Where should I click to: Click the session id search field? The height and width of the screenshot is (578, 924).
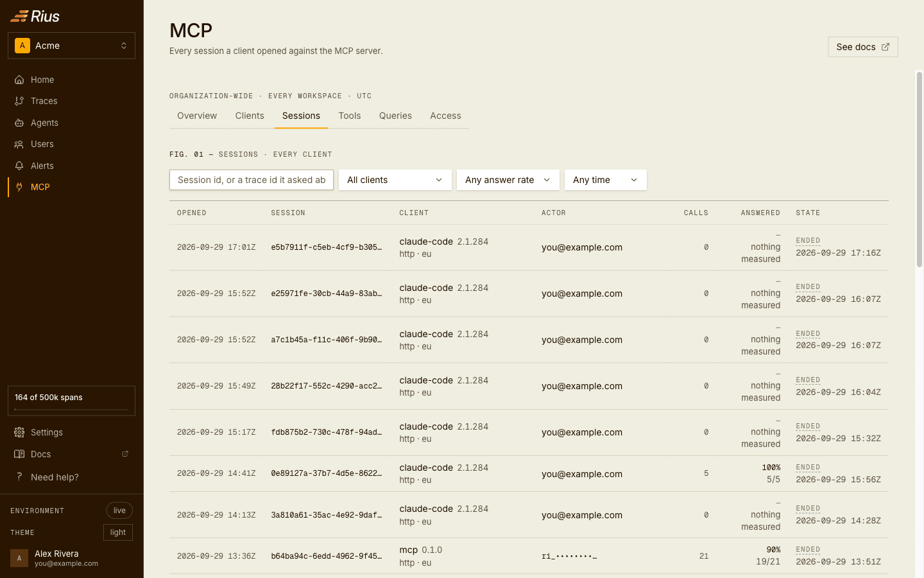tap(252, 180)
